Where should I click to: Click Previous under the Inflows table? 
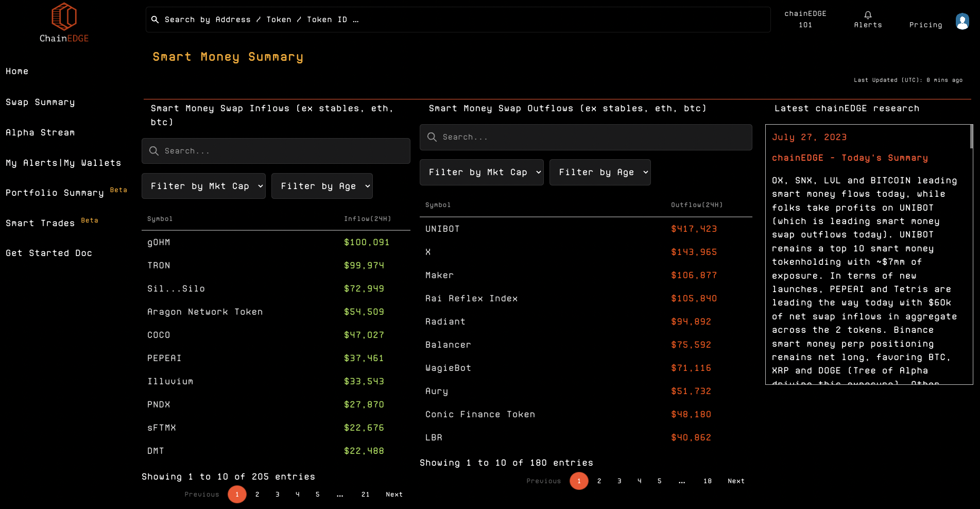(x=202, y=495)
